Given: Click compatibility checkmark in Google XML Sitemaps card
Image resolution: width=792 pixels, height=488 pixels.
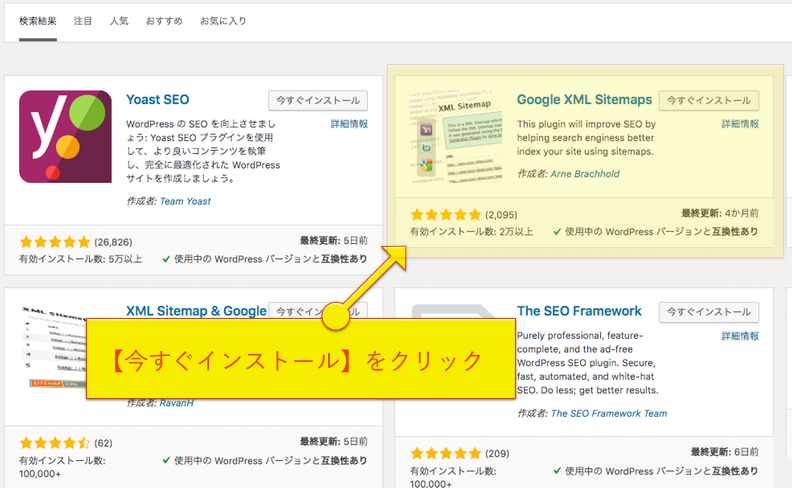Looking at the screenshot, I should [557, 232].
